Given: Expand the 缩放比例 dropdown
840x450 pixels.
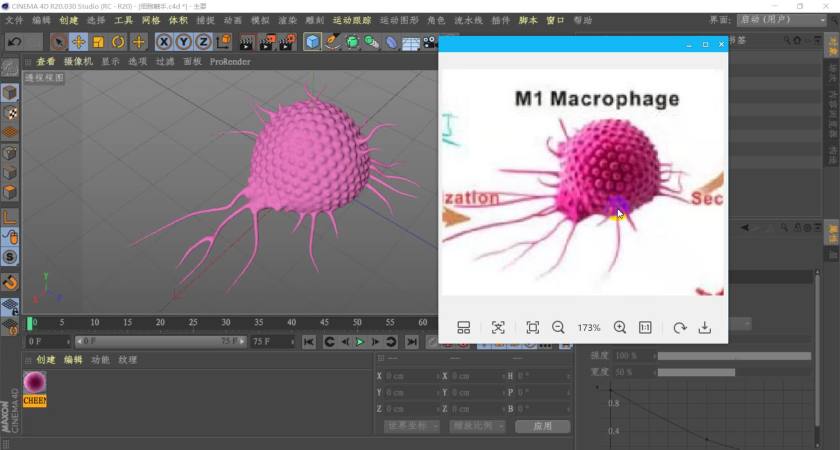Looking at the screenshot, I should (x=475, y=426).
